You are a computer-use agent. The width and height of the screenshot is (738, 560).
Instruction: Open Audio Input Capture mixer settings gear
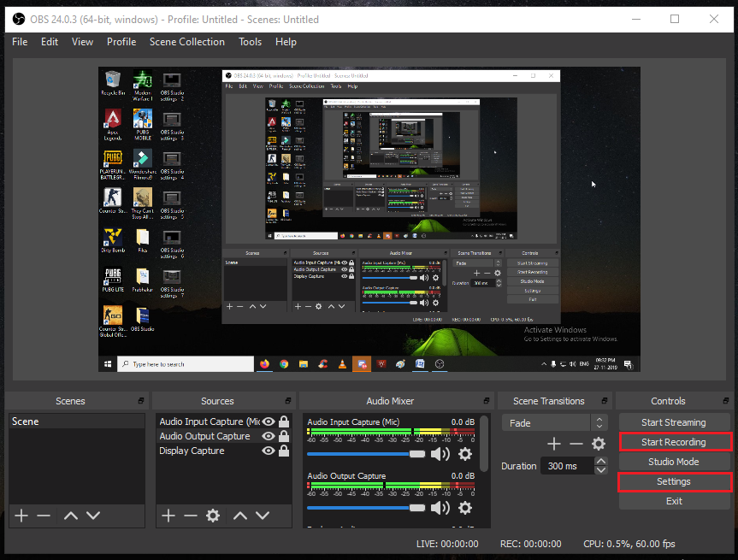(x=464, y=454)
